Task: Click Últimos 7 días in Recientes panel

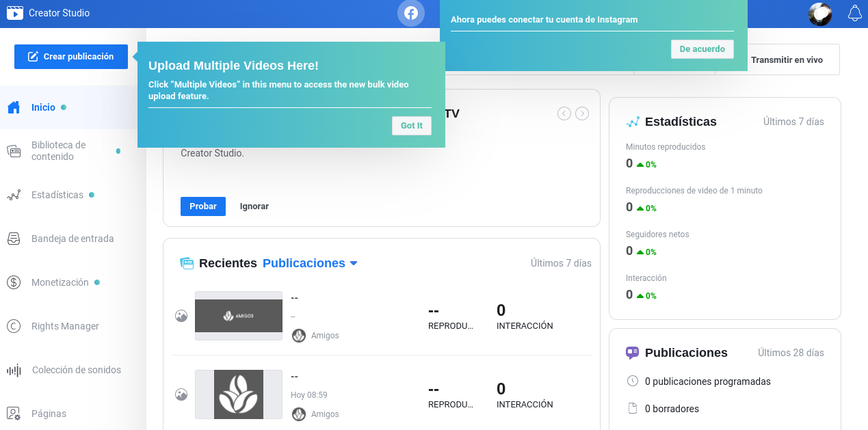Action: click(561, 263)
